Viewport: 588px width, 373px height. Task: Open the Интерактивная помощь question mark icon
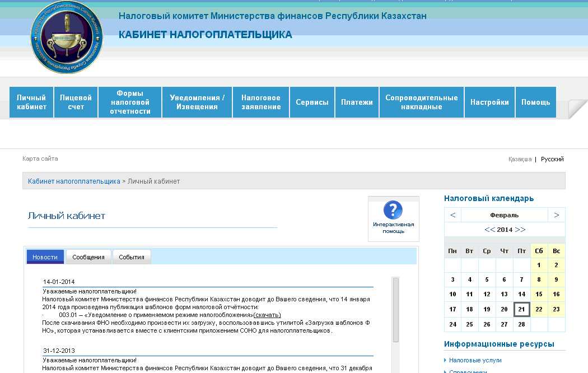(393, 211)
